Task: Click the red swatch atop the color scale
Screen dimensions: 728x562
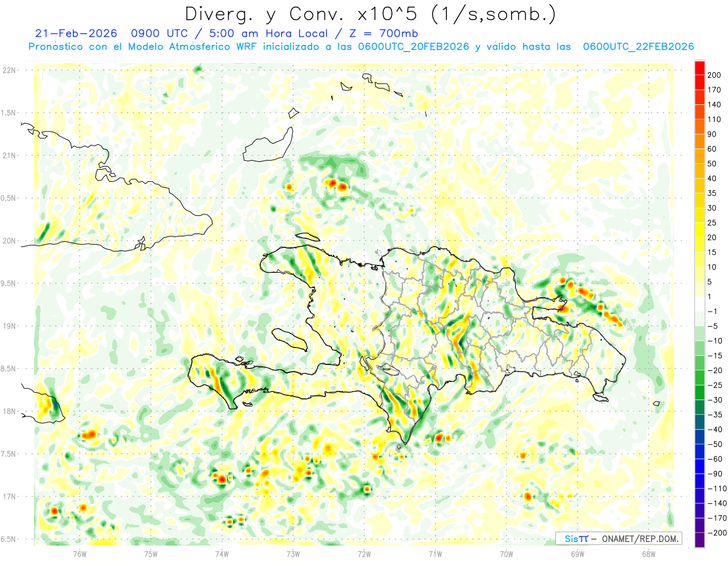Action: (699, 67)
